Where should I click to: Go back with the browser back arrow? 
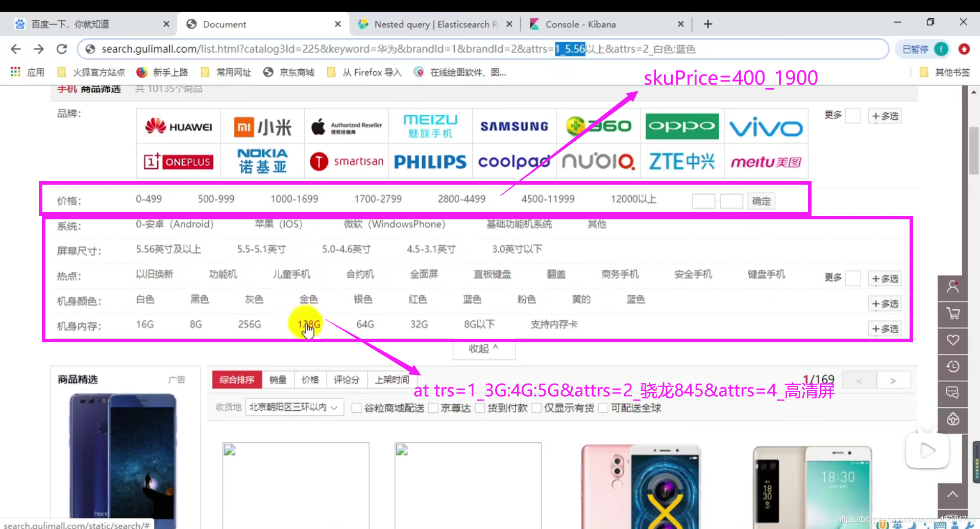[x=16, y=49]
